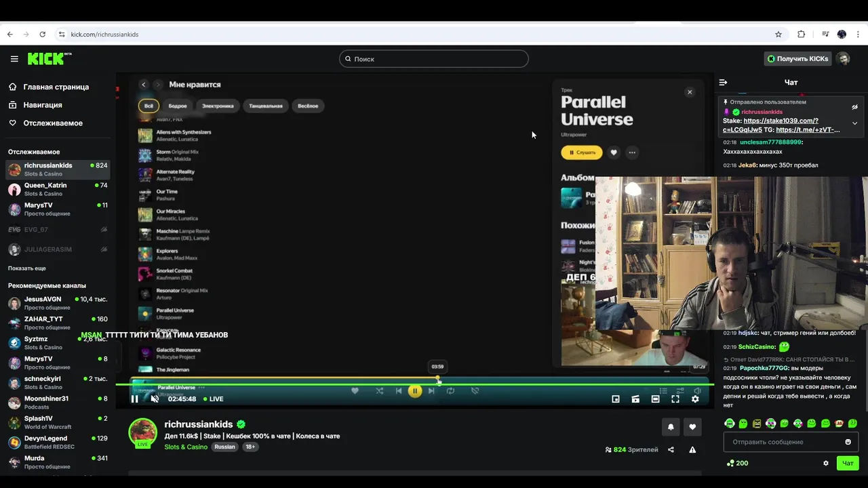
Task: Report the stream with the warning triangle
Action: click(x=692, y=449)
